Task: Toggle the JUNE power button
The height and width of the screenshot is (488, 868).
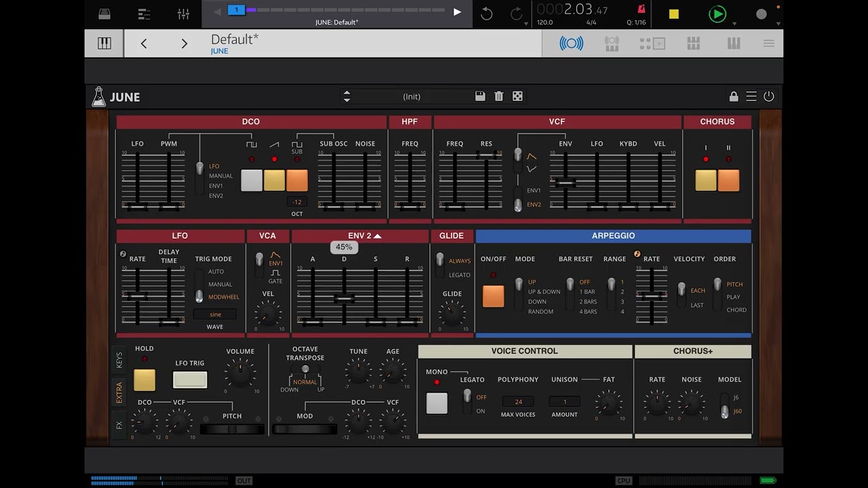Action: coord(769,96)
